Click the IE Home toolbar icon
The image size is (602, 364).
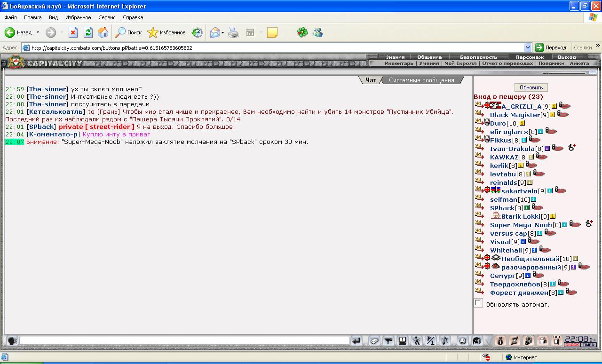click(103, 32)
